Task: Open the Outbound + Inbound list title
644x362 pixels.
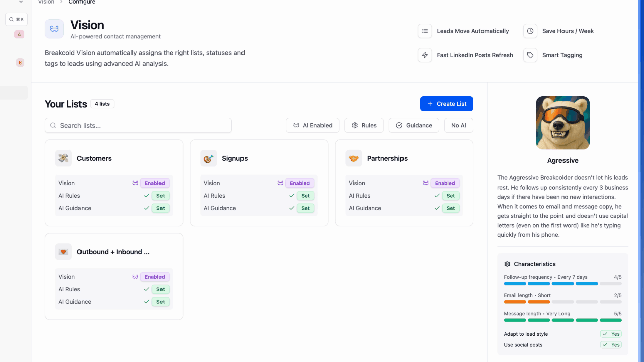Action: (113, 252)
